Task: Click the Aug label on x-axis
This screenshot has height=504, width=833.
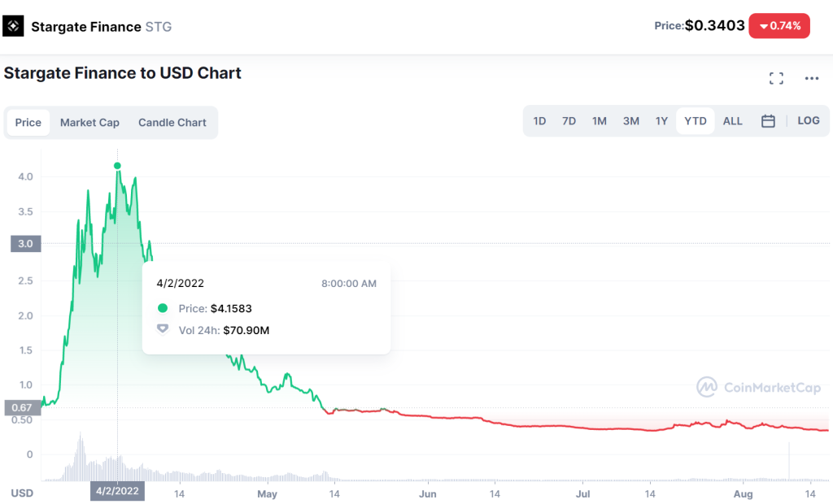Action: (x=744, y=494)
